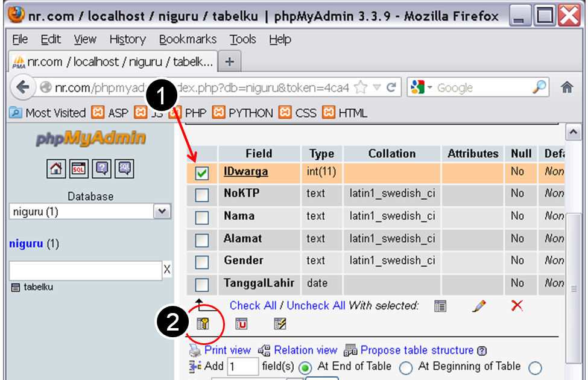The image size is (588, 380).
Task: Edit selected fields with the pencil icon
Action: pos(479,306)
